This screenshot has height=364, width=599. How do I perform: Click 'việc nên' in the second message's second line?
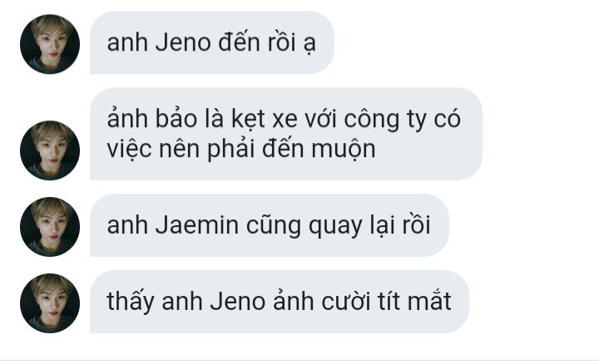tap(153, 150)
